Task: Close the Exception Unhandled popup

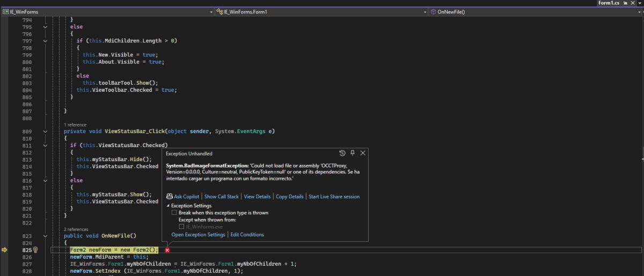Action: tap(363, 153)
